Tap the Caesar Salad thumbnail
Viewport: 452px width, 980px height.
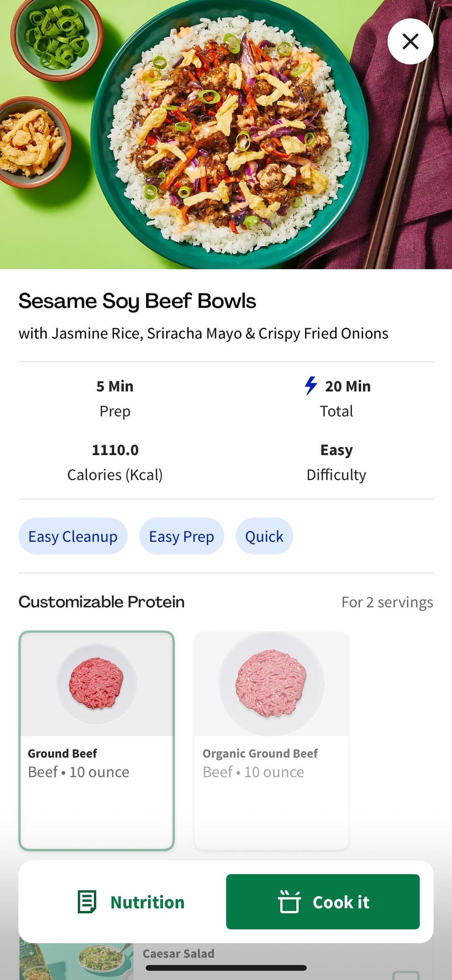[x=76, y=961]
